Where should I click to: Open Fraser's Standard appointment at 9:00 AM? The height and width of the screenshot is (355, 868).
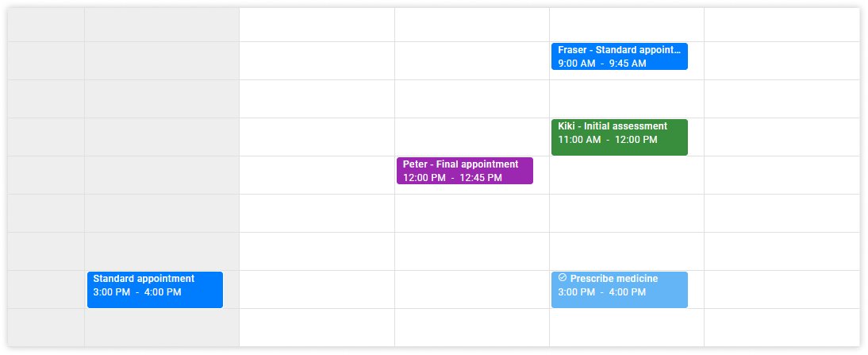(619, 56)
